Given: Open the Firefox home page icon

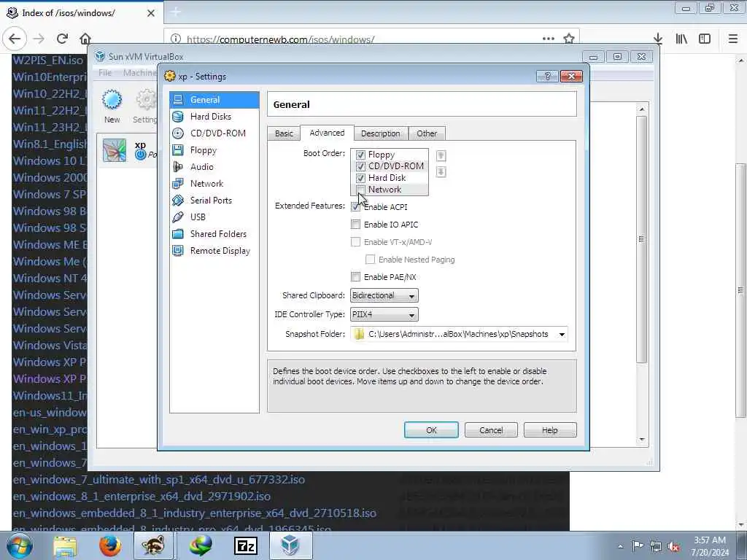Looking at the screenshot, I should coord(85,39).
